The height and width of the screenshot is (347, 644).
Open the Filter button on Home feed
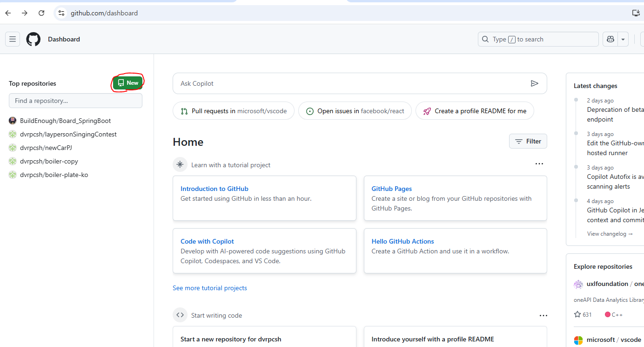(x=528, y=141)
